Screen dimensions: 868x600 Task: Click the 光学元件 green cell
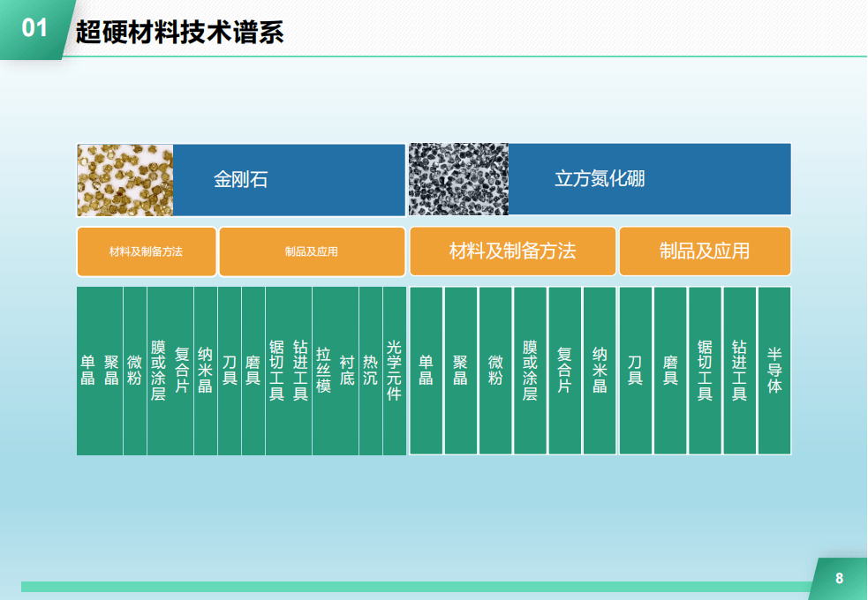point(394,371)
